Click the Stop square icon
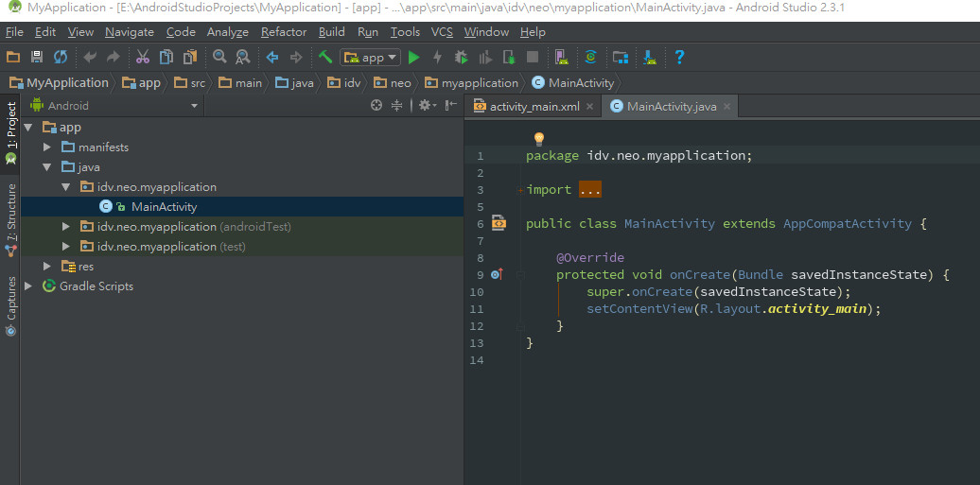 point(533,58)
